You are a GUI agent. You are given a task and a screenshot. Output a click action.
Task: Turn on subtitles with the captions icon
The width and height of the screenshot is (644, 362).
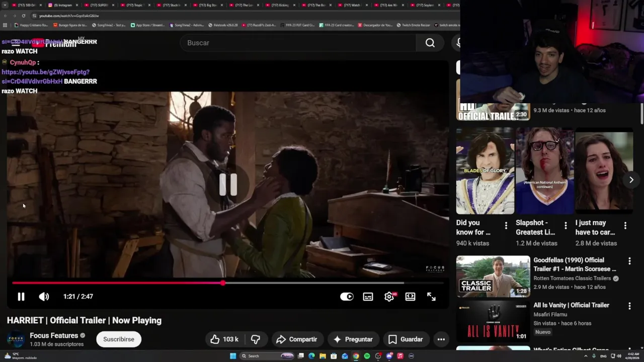point(368,297)
